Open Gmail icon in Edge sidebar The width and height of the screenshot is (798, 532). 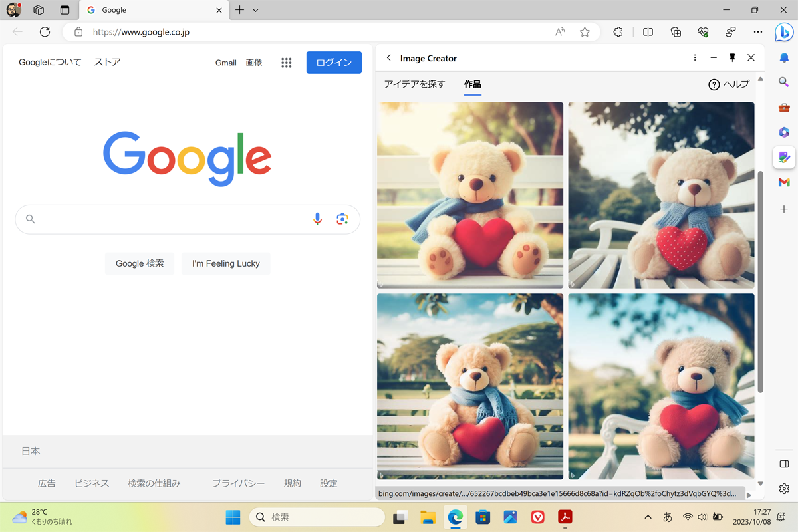(784, 182)
